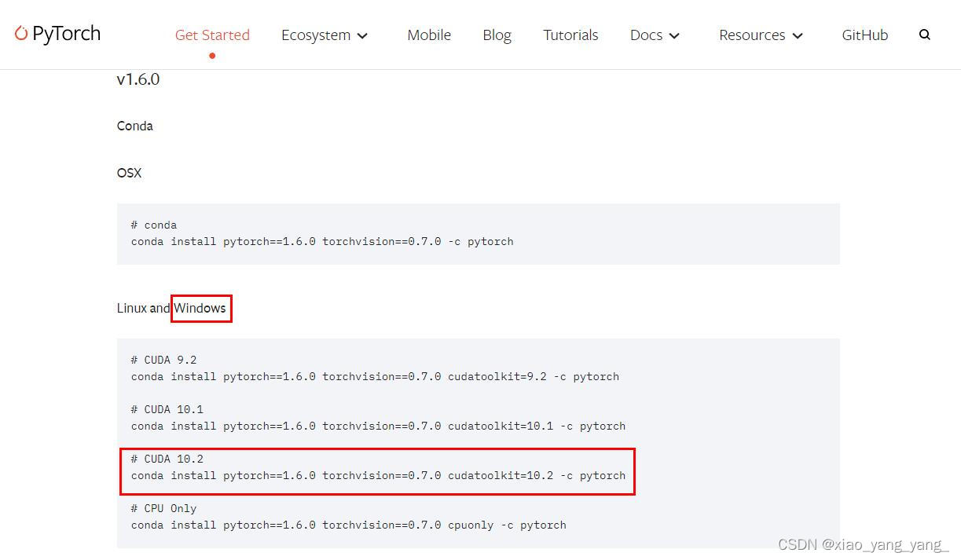This screenshot has height=560, width=961.
Task: Click the v1.6.0 version heading
Action: (x=138, y=79)
